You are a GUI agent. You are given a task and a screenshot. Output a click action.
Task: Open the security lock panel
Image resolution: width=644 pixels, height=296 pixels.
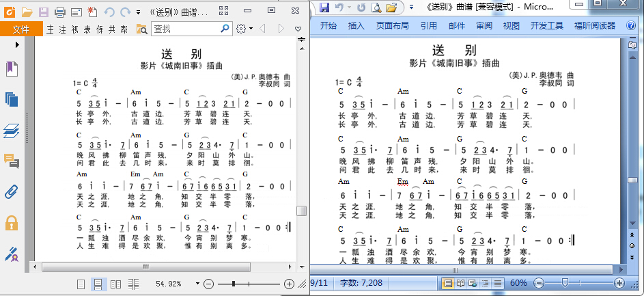click(12, 222)
